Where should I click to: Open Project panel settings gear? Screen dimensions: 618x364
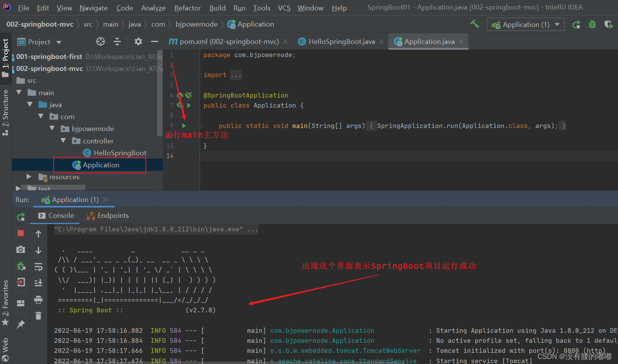(x=138, y=42)
